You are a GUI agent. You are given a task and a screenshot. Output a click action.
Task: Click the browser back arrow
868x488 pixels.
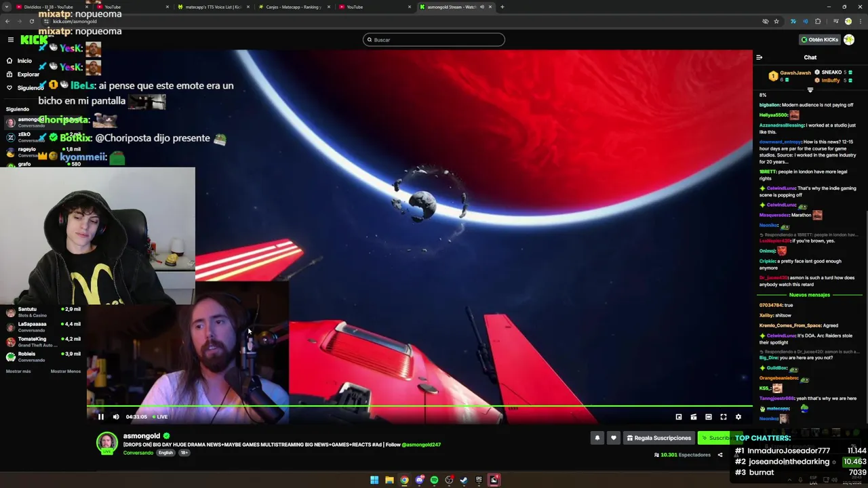7,21
